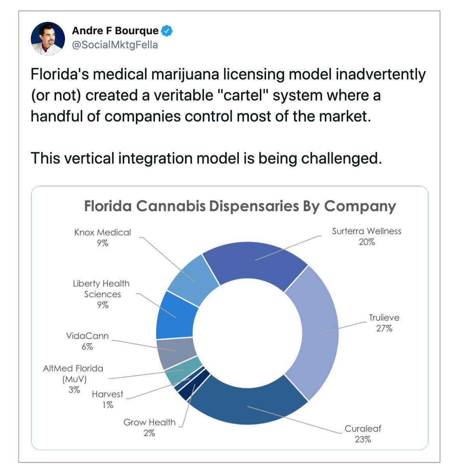Screen dimensions: 460x476
Task: Click the Trulieve 27% donut segment
Action: pyautogui.click(x=315, y=333)
